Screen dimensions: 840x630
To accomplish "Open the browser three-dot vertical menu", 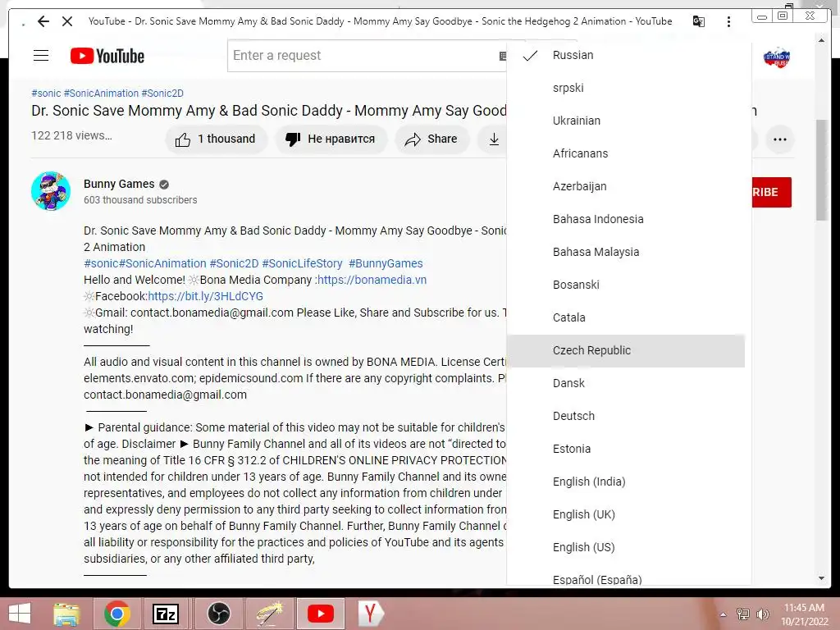I will click(x=728, y=21).
